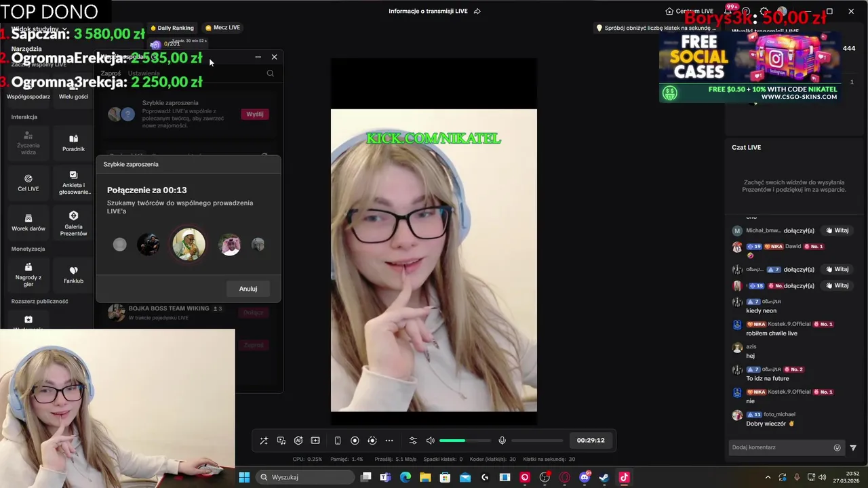Open Windows Start menu

244,477
